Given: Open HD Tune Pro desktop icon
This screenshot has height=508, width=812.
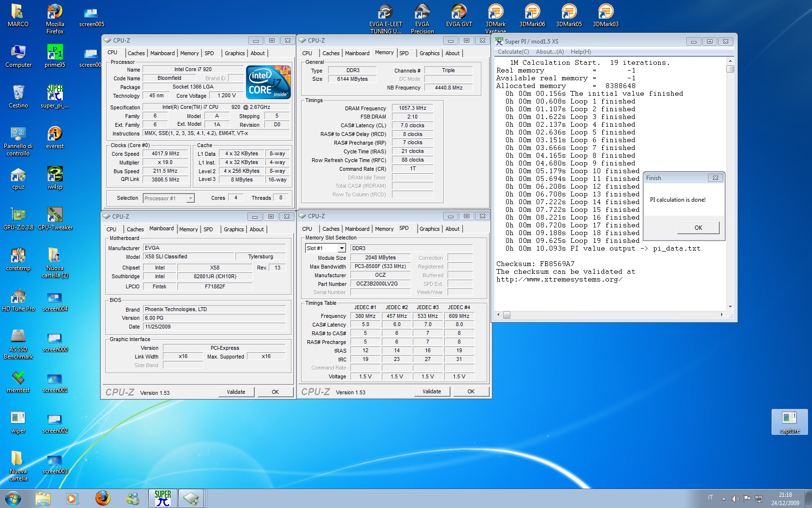Looking at the screenshot, I should tap(18, 299).
